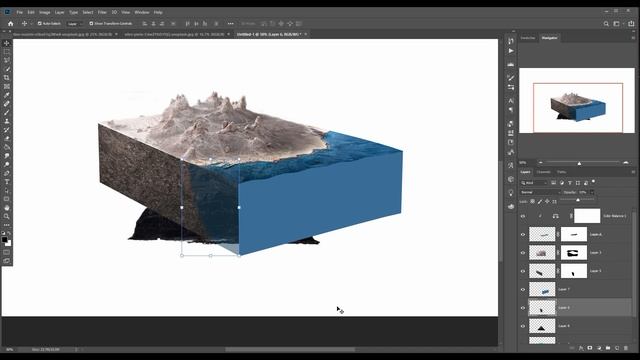Select the Gradient tool

point(7,147)
